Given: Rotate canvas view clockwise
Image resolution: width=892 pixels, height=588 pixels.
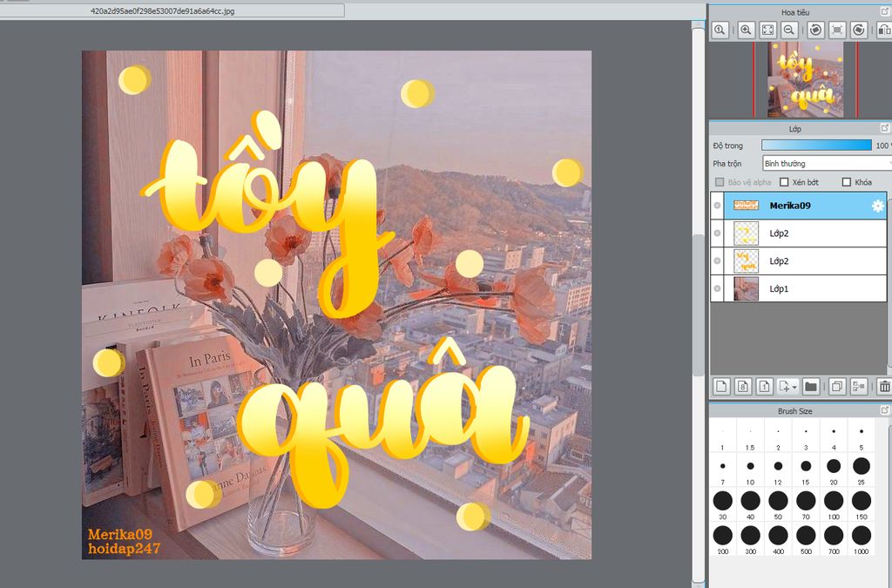Looking at the screenshot, I should pyautogui.click(x=859, y=30).
